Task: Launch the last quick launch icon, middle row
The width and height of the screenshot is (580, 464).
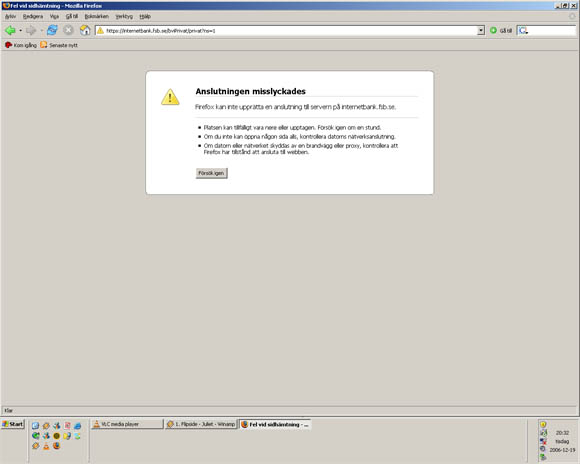Action: click(x=77, y=436)
